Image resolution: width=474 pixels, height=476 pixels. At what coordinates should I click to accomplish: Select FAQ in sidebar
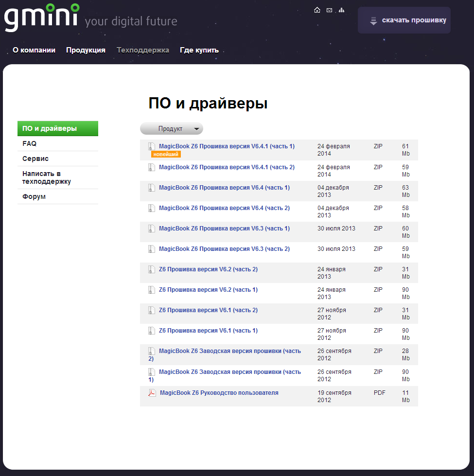(x=58, y=143)
